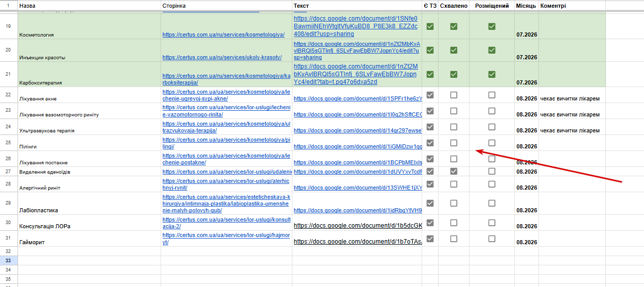
Task: Open the ukoly-krasoty page link
Action: (222, 57)
